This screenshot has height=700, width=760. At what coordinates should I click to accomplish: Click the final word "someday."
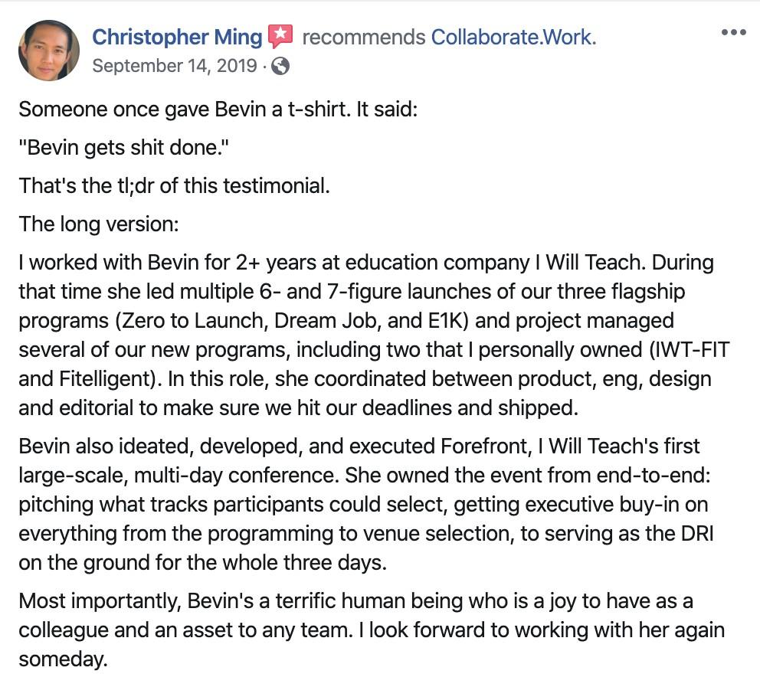coord(63,659)
